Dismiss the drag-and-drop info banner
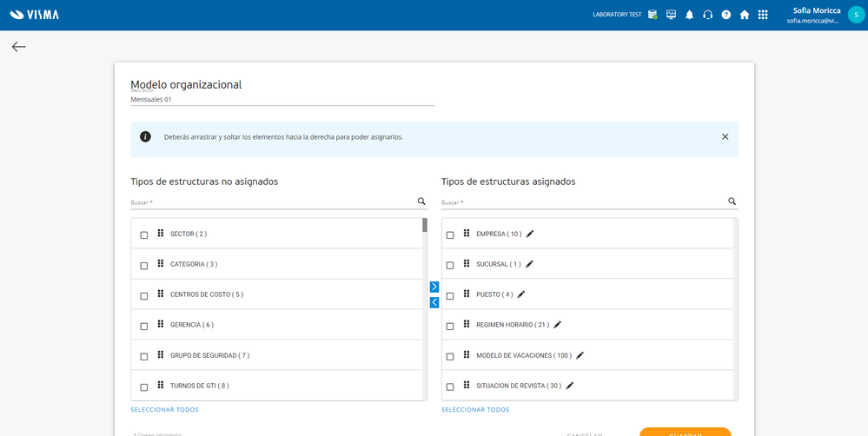Image resolution: width=868 pixels, height=436 pixels. tap(726, 136)
